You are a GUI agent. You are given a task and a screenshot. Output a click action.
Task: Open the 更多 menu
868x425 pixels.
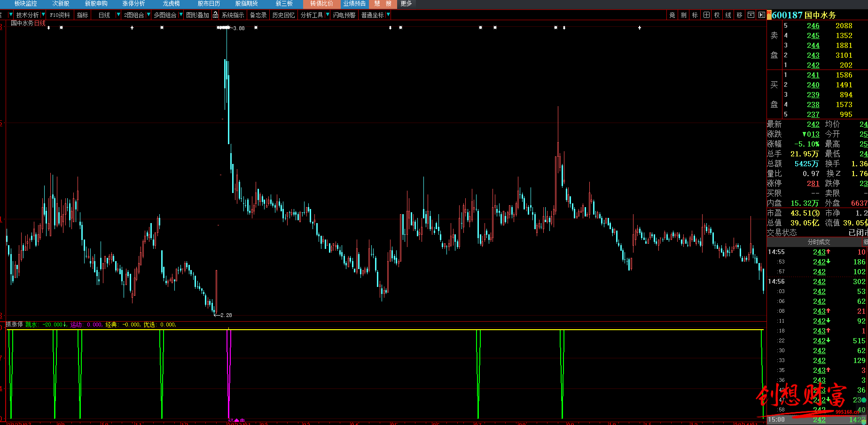click(406, 4)
